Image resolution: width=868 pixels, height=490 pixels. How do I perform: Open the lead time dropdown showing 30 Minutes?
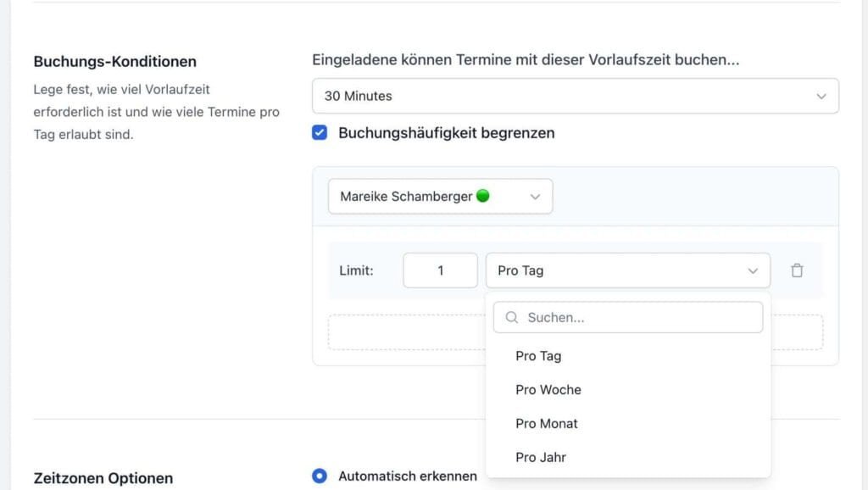[575, 96]
